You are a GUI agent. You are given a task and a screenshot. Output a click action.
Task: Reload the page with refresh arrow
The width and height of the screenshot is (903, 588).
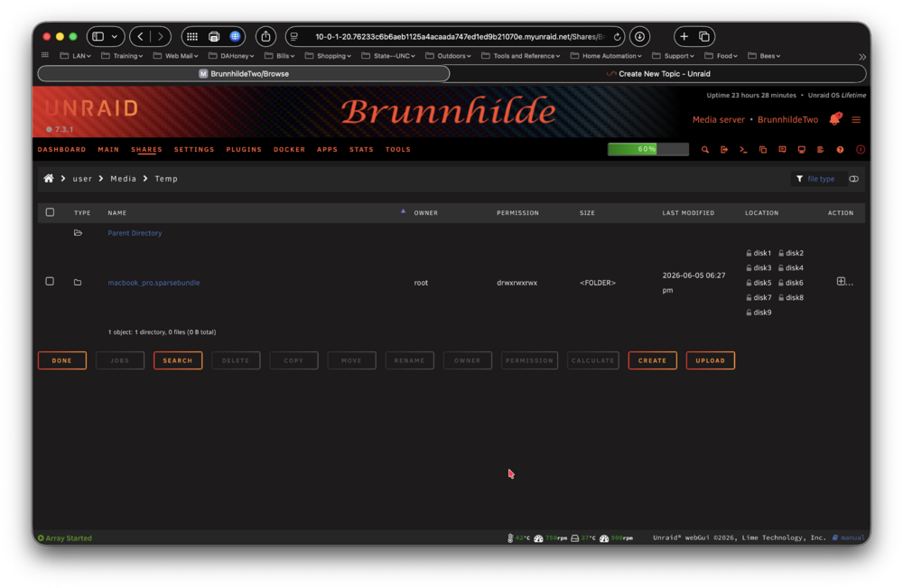(x=617, y=37)
